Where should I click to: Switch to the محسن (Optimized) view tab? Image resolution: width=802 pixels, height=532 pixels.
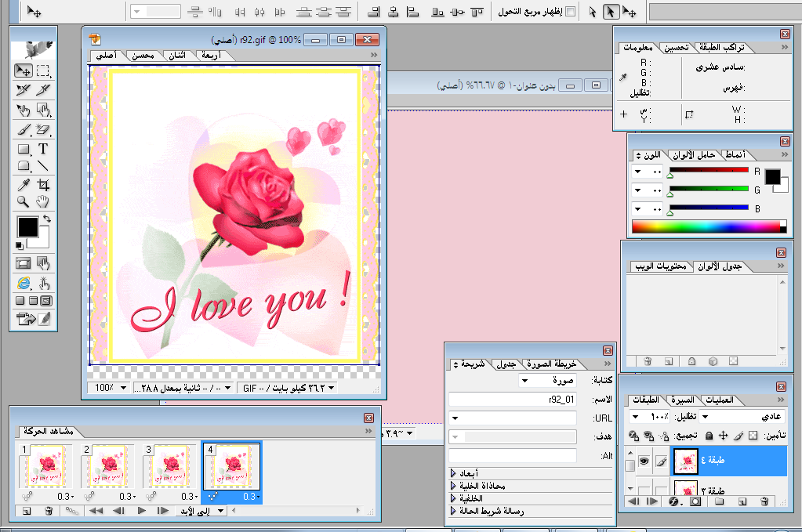[143, 56]
